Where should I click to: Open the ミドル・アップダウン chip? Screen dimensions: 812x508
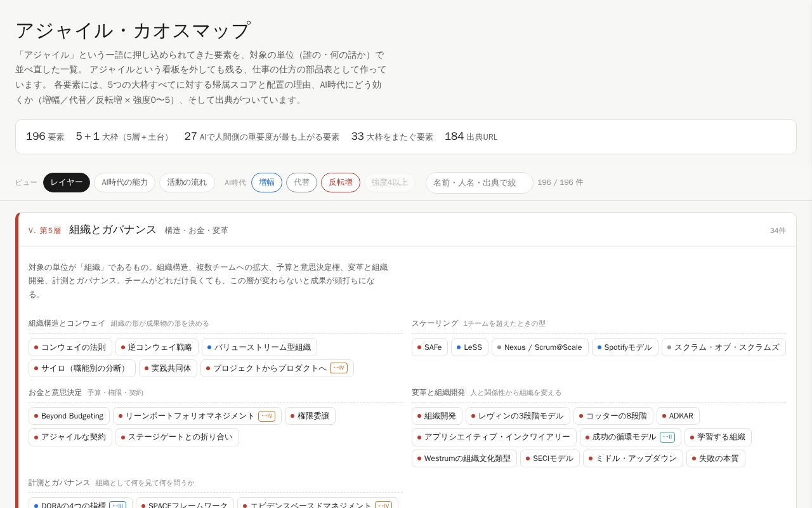click(x=633, y=458)
